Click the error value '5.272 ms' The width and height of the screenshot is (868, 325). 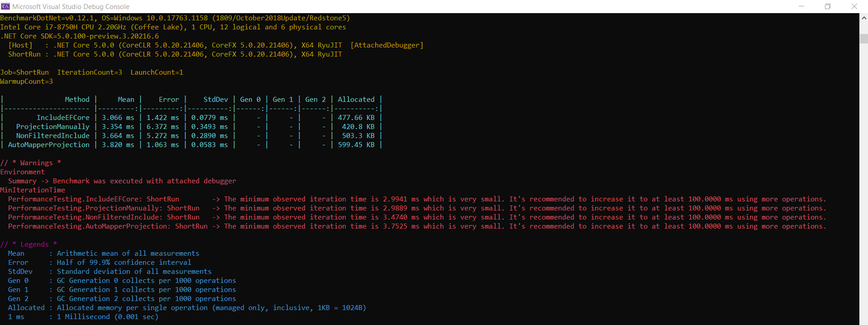tap(162, 136)
